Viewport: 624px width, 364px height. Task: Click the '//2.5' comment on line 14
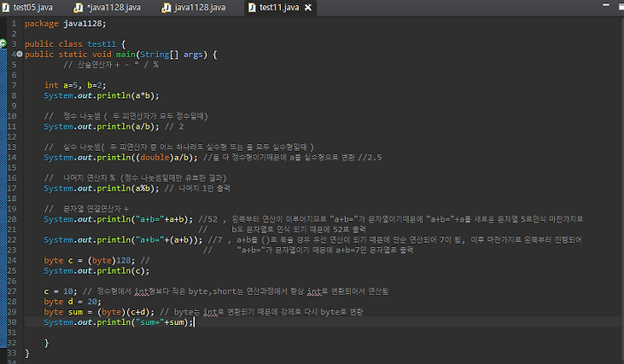click(x=370, y=157)
